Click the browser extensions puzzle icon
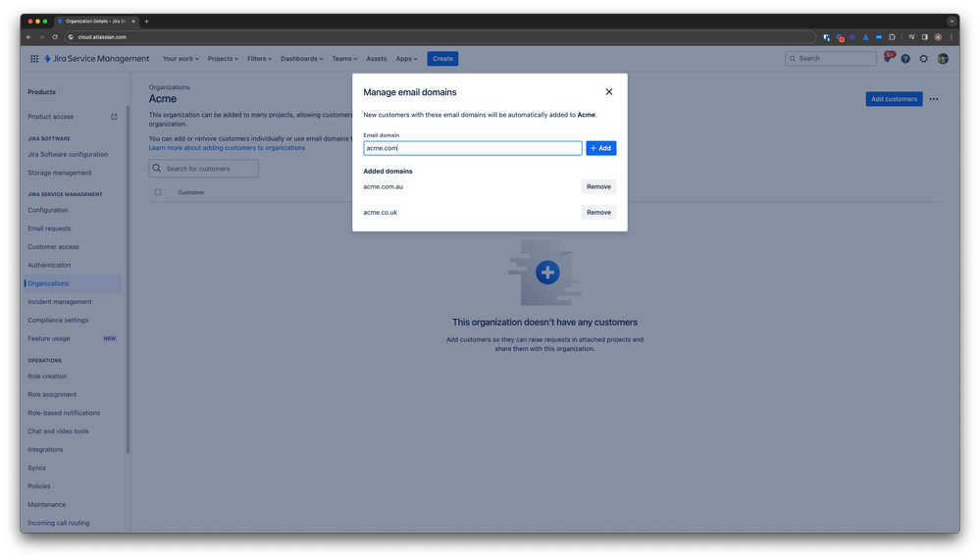The height and width of the screenshot is (560, 980). (892, 37)
